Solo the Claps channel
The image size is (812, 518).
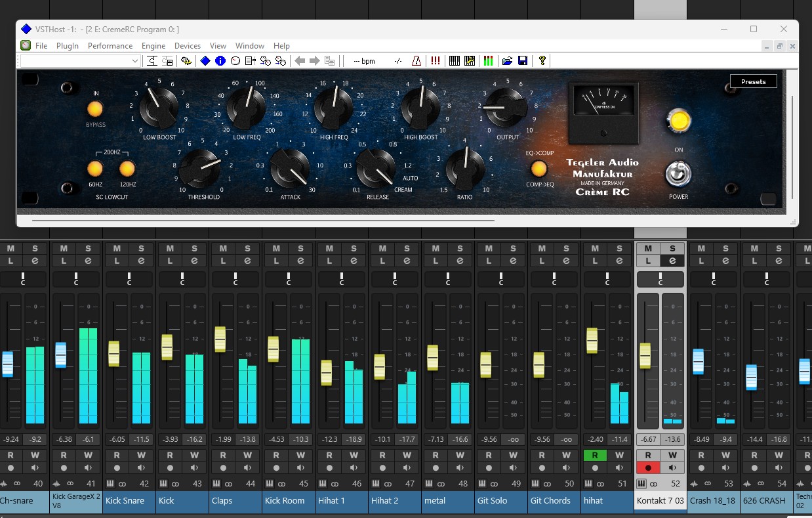tap(248, 249)
